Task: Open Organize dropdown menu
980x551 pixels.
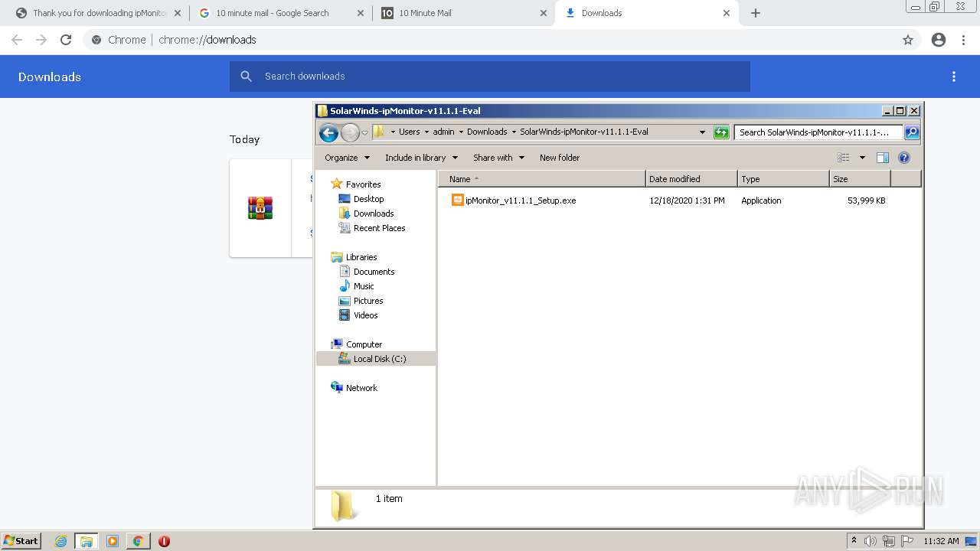Action: (347, 158)
